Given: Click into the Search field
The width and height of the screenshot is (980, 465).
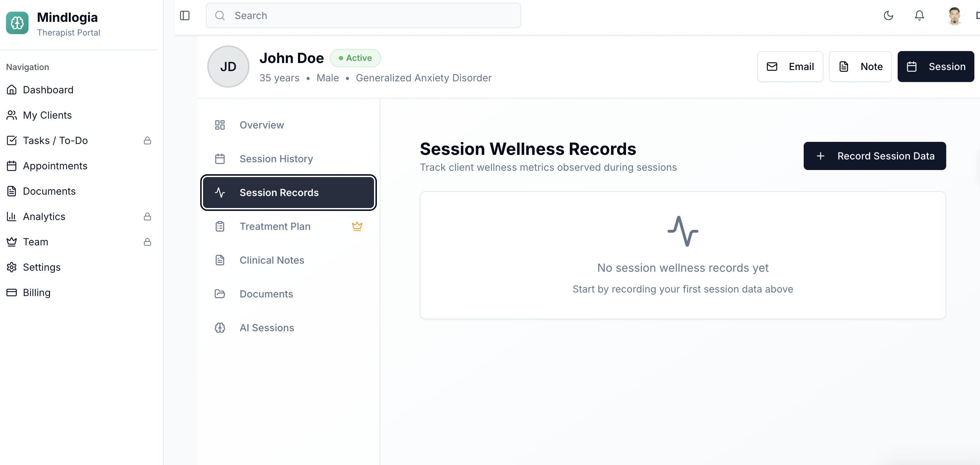Looking at the screenshot, I should tap(363, 15).
